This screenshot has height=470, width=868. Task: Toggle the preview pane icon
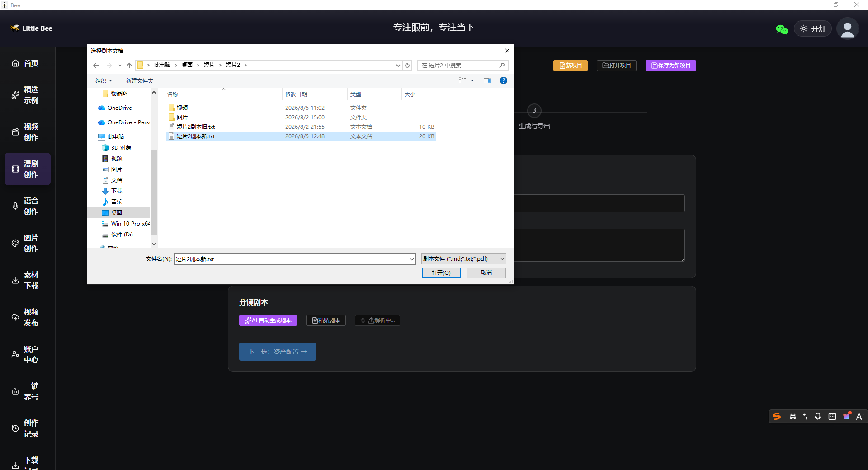(x=487, y=80)
